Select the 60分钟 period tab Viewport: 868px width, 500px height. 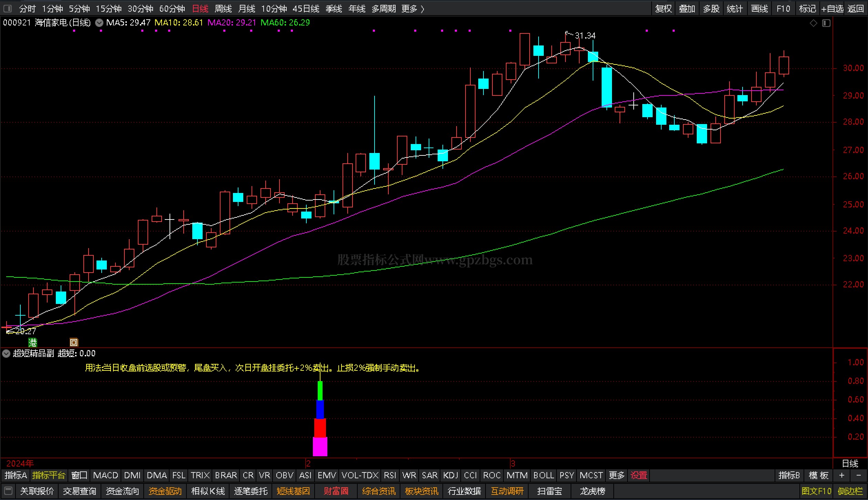click(x=172, y=8)
